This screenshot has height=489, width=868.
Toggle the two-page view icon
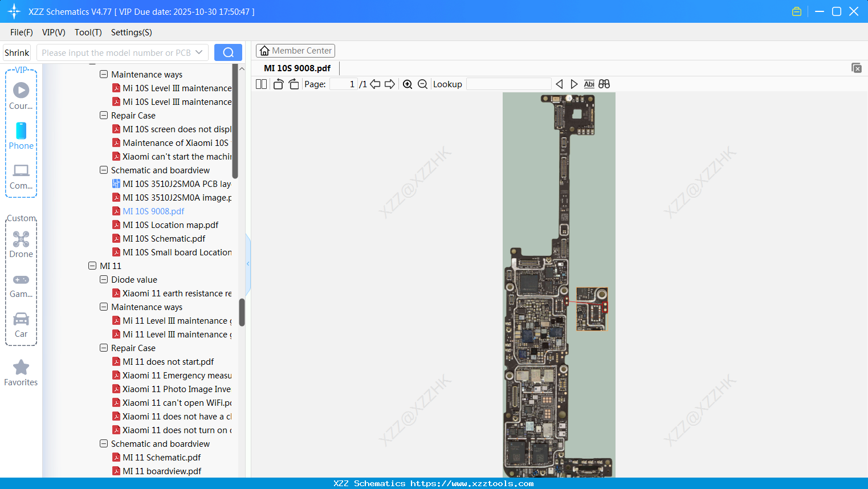tap(262, 84)
